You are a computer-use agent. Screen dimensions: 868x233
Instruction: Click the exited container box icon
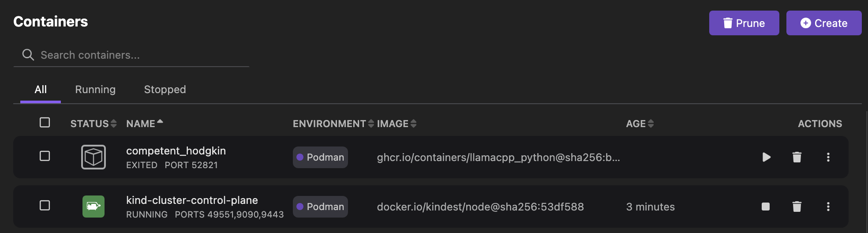pyautogui.click(x=94, y=157)
